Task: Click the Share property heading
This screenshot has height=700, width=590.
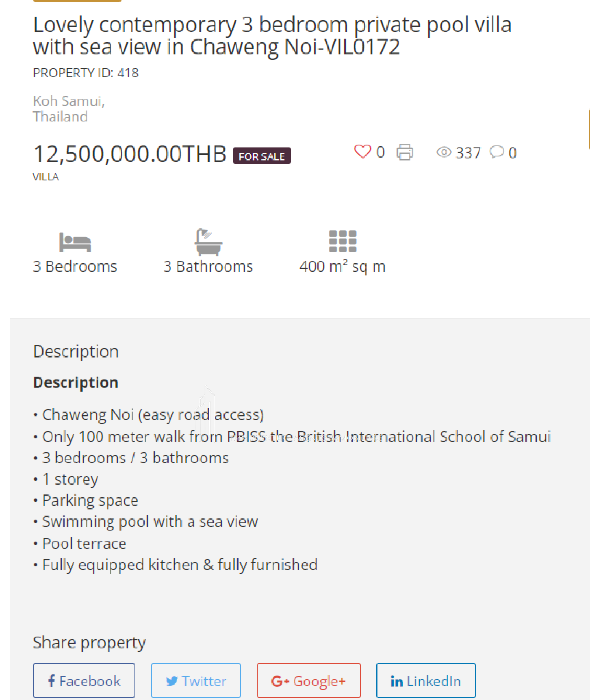Action: pyautogui.click(x=89, y=642)
